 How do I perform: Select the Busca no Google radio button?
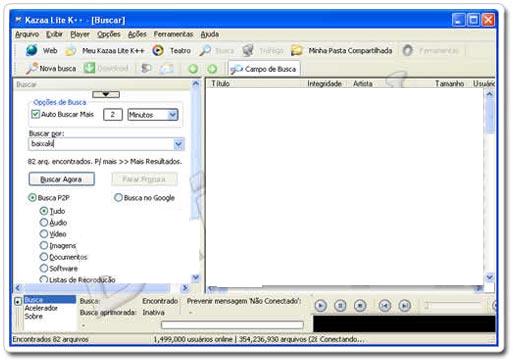[118, 198]
